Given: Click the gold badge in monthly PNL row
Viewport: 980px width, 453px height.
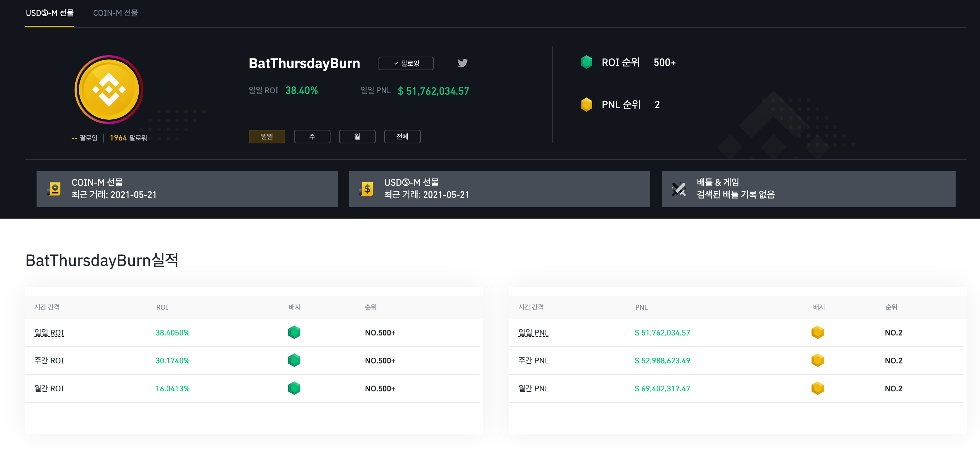Looking at the screenshot, I should (x=817, y=388).
